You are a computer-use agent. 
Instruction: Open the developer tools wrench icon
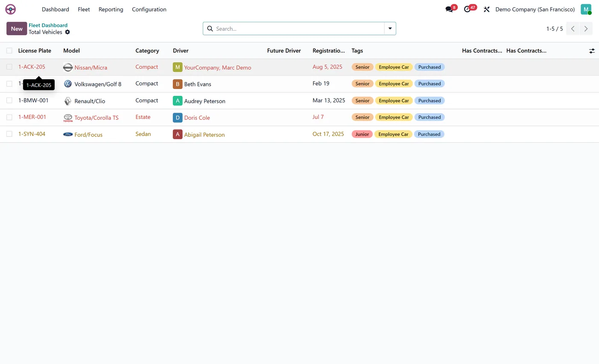pyautogui.click(x=486, y=9)
